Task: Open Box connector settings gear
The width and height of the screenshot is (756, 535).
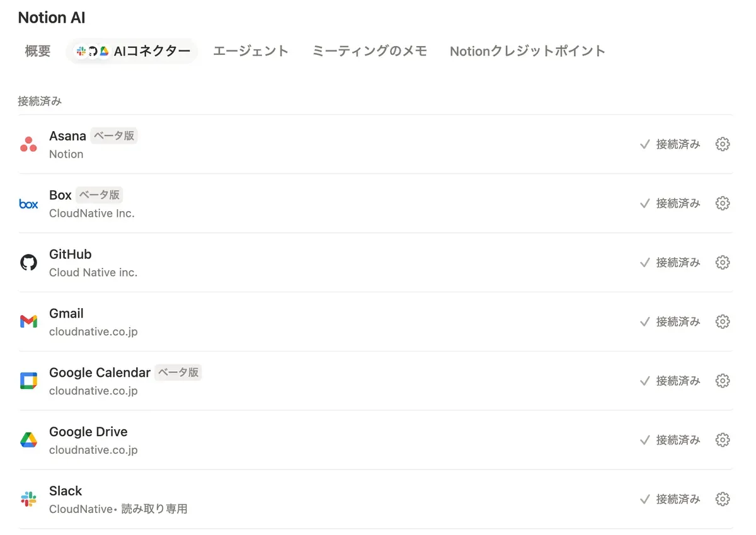Action: tap(723, 204)
